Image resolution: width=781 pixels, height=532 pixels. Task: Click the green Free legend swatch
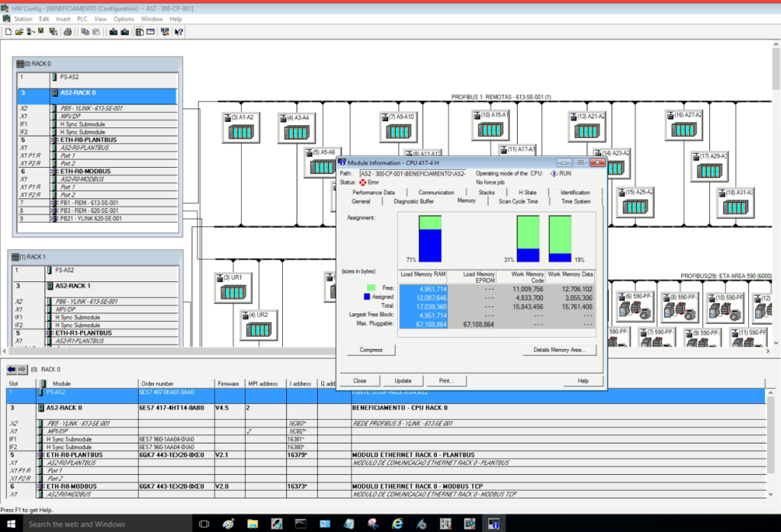click(x=371, y=287)
